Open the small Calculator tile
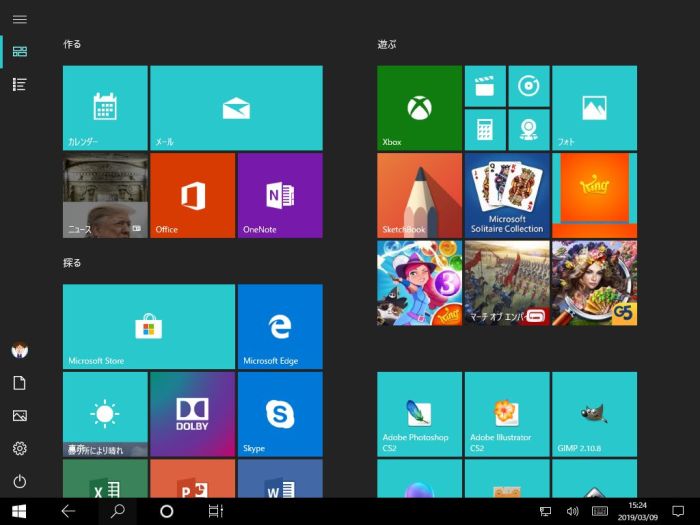The width and height of the screenshot is (700, 525). pyautogui.click(x=485, y=130)
